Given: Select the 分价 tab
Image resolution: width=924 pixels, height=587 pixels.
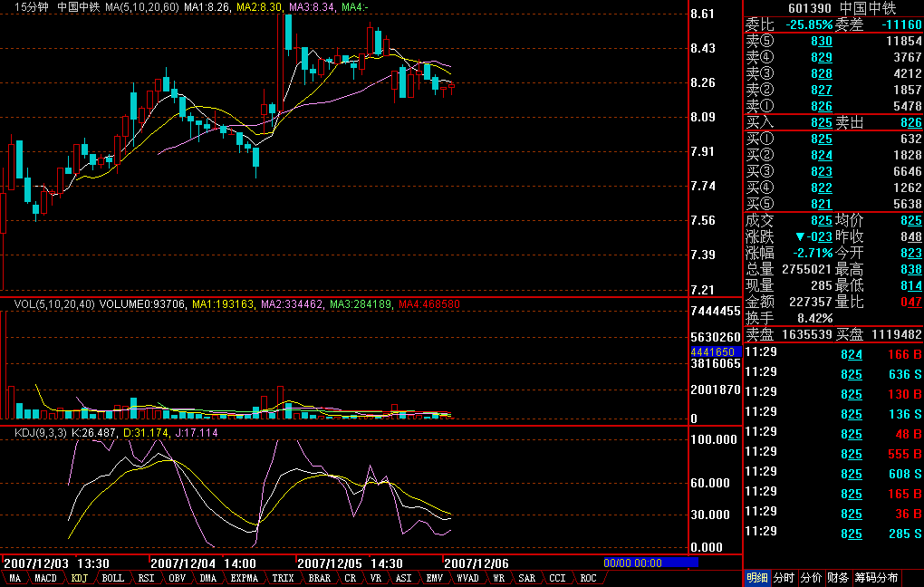Looking at the screenshot, I should point(811,578).
